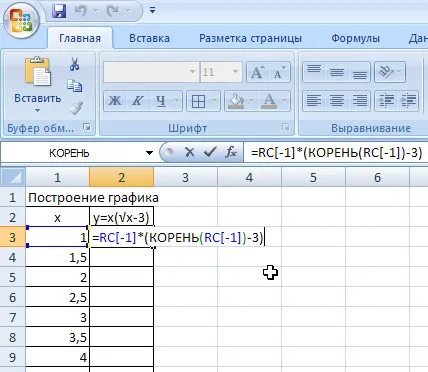Click the x header cell
Screen dimensions: 428x372
pyautogui.click(x=58, y=217)
